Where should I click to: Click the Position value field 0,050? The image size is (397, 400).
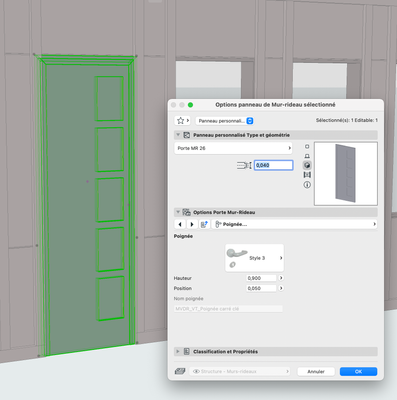click(x=261, y=288)
